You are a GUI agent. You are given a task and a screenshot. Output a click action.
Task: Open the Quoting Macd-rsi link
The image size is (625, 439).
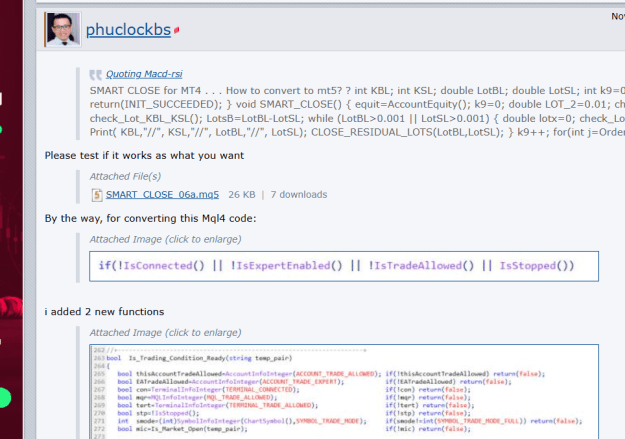[x=144, y=74]
